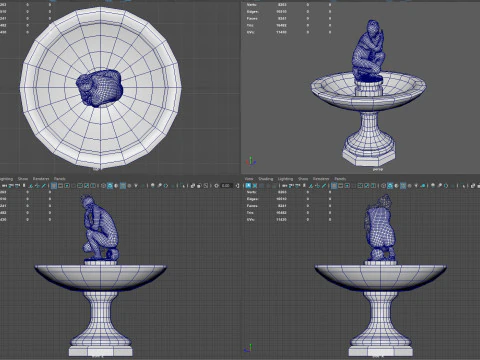Click Grease Pencil icon in lower-left panel toolbar
The width and height of the screenshot is (480, 360).
[x=44, y=186]
